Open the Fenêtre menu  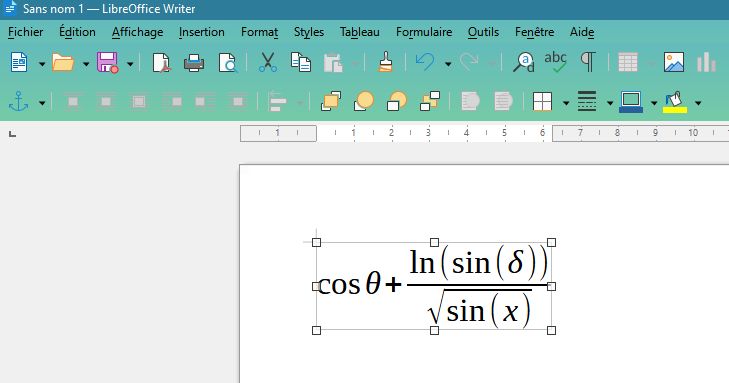point(534,32)
